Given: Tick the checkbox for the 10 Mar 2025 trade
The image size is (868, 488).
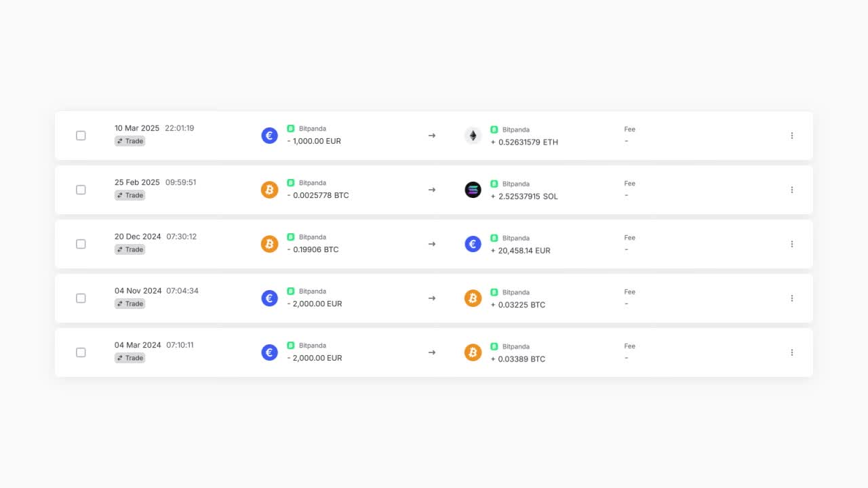Looking at the screenshot, I should (x=81, y=136).
